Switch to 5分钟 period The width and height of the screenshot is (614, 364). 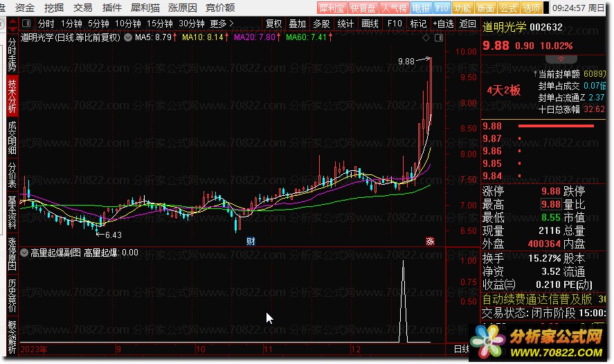click(x=98, y=24)
